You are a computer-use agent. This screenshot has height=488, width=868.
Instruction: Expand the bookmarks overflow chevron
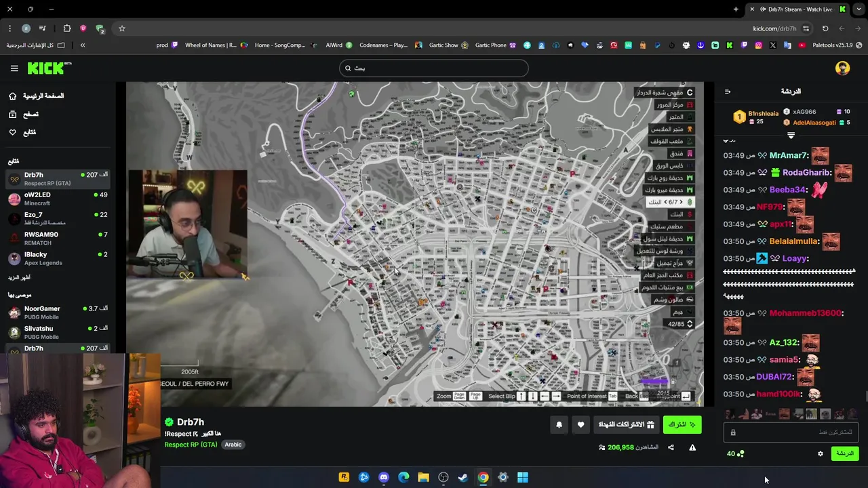tap(83, 45)
